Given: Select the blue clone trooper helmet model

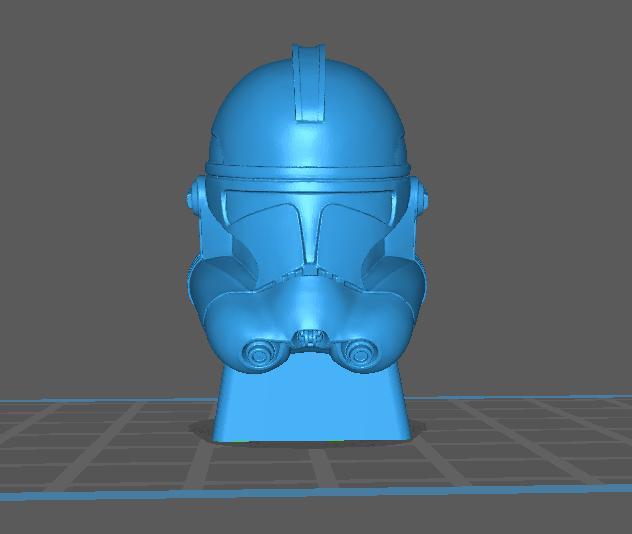Looking at the screenshot, I should (307, 242).
